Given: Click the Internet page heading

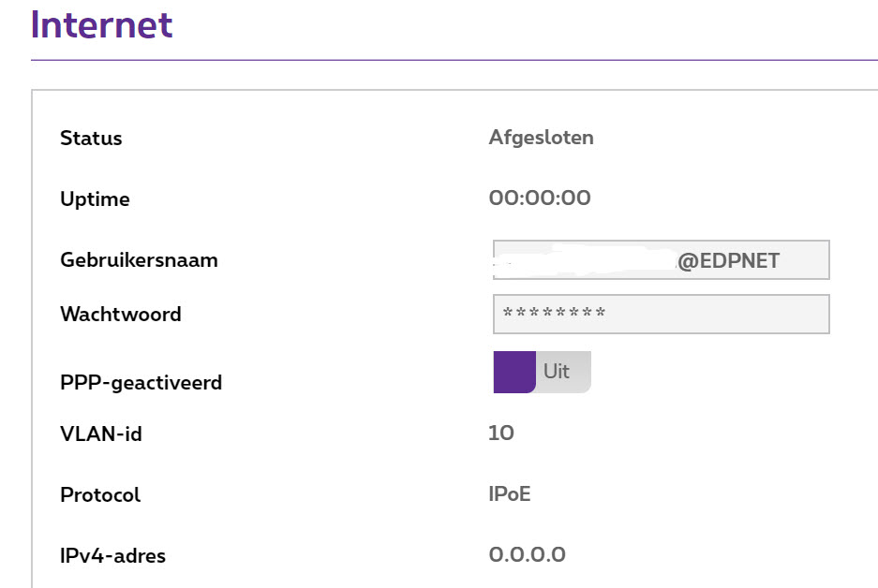Looking at the screenshot, I should coord(101,24).
